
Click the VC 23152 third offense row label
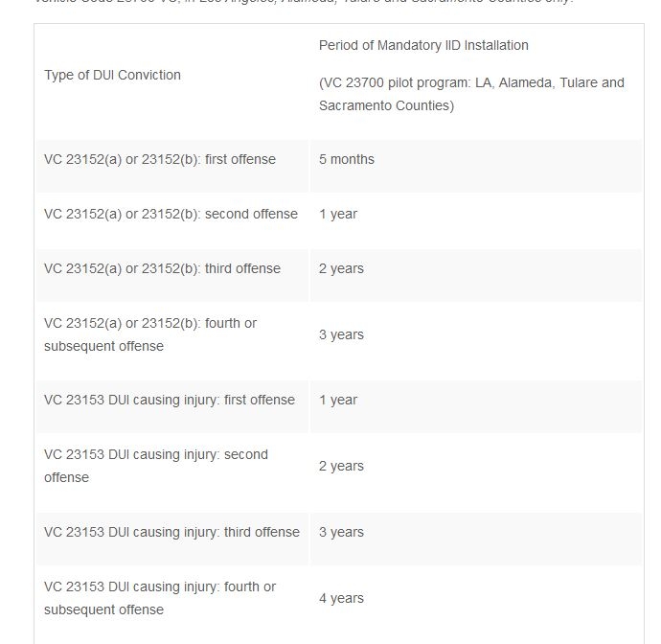(162, 268)
